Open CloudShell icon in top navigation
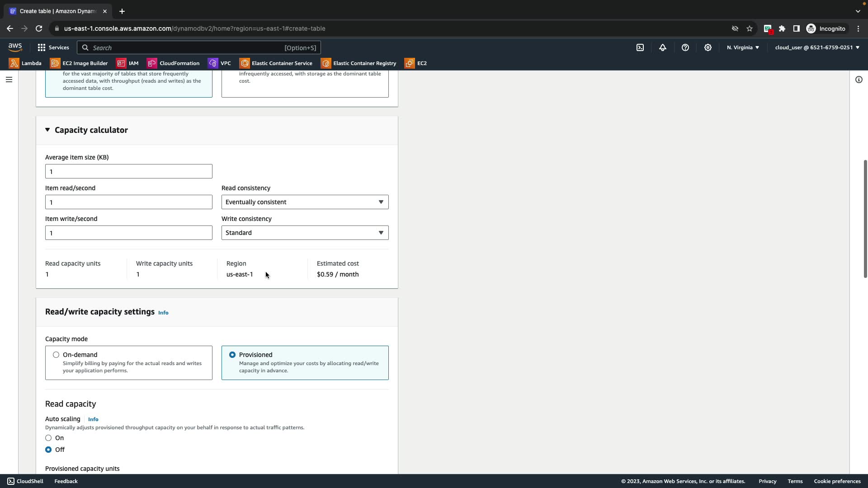 click(640, 47)
